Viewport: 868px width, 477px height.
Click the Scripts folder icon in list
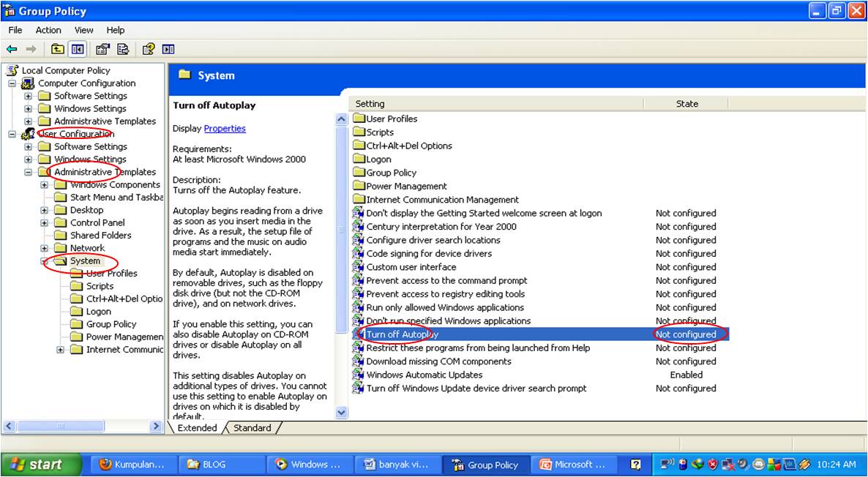[359, 132]
